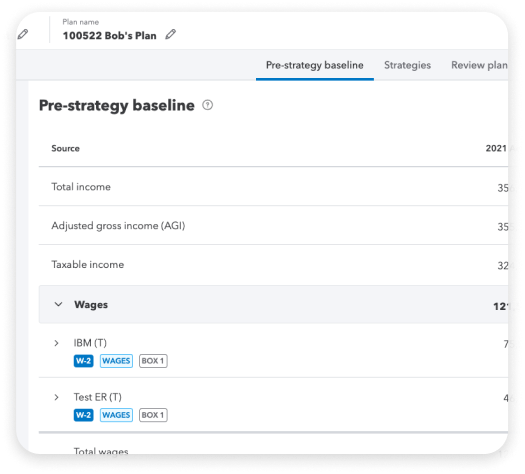Click the 2021 column header

496,148
